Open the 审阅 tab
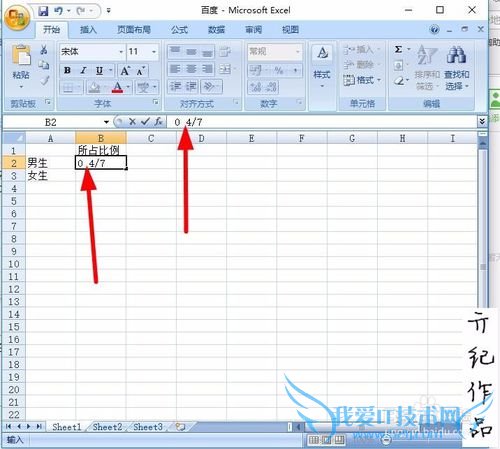The width and height of the screenshot is (500, 449). [253, 30]
